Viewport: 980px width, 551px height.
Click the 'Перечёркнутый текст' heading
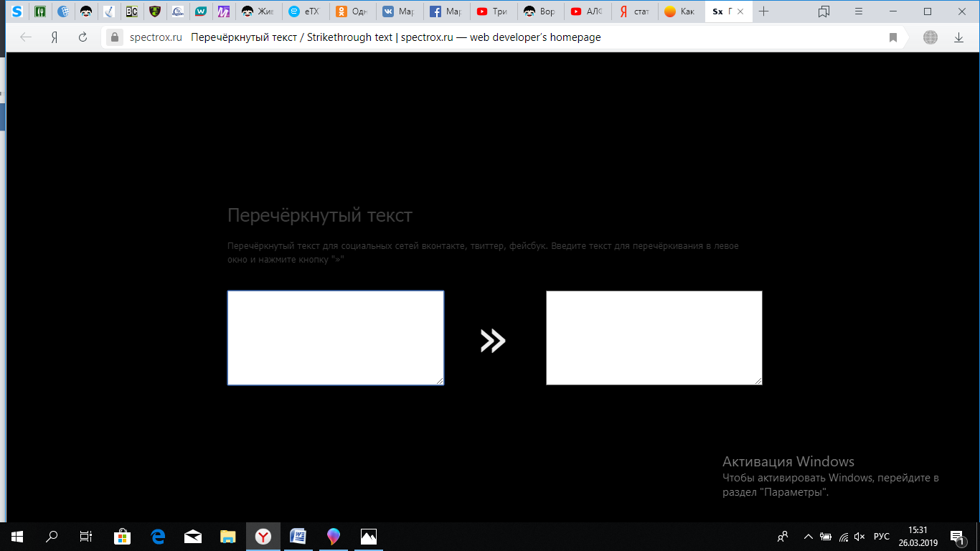click(x=320, y=215)
